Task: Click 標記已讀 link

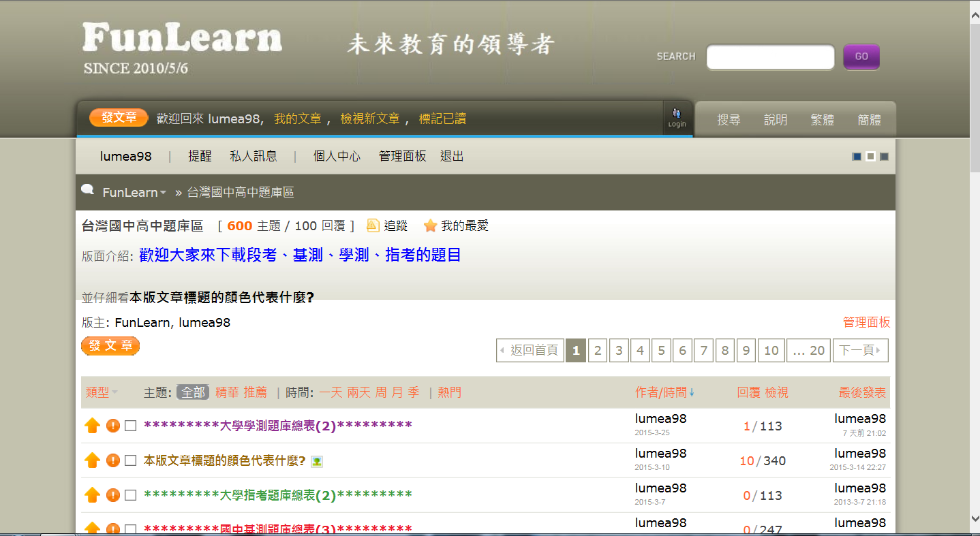Action: (x=442, y=119)
